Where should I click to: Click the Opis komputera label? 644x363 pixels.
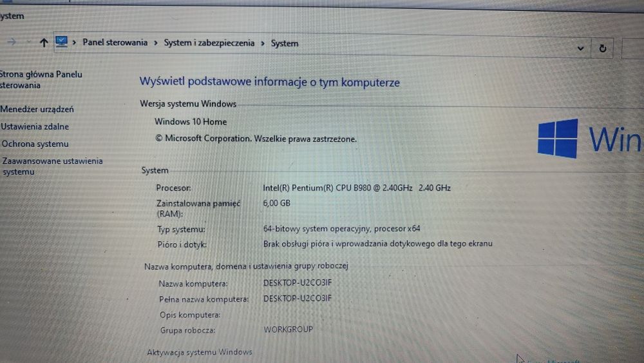(190, 315)
